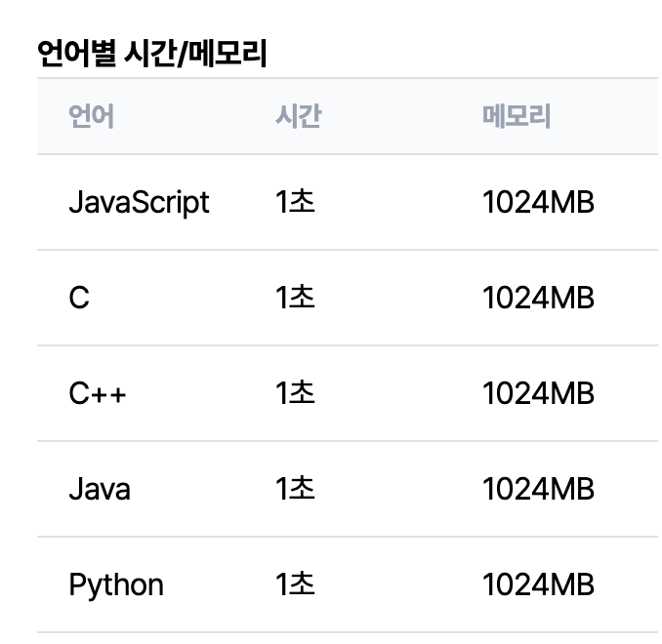The height and width of the screenshot is (644, 662).
Task: Select the C language cell
Action: (x=79, y=298)
